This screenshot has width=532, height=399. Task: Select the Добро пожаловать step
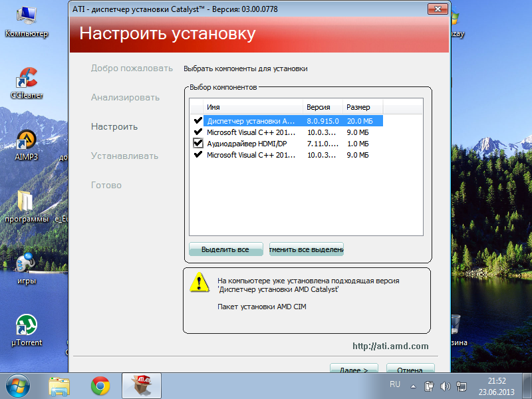(x=132, y=68)
